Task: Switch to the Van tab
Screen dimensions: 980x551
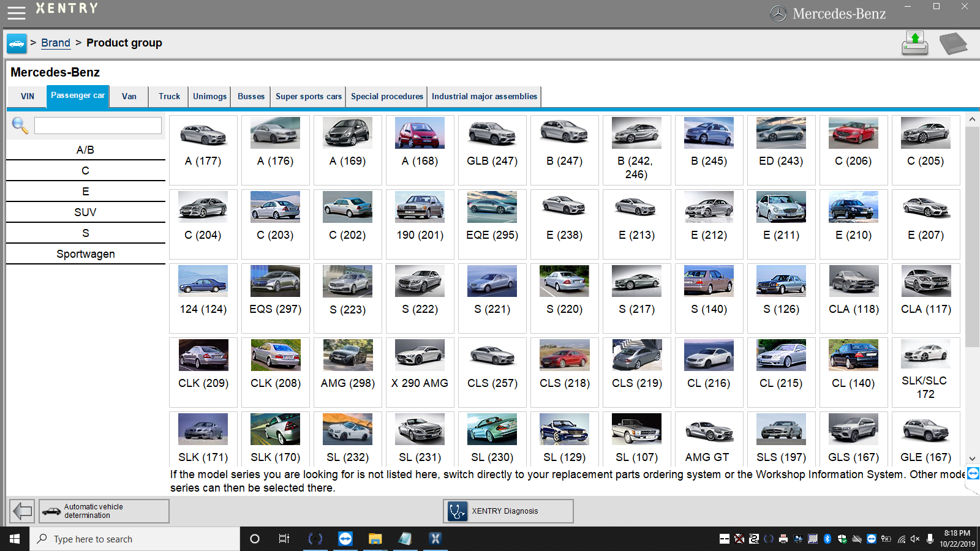Action: tap(129, 96)
